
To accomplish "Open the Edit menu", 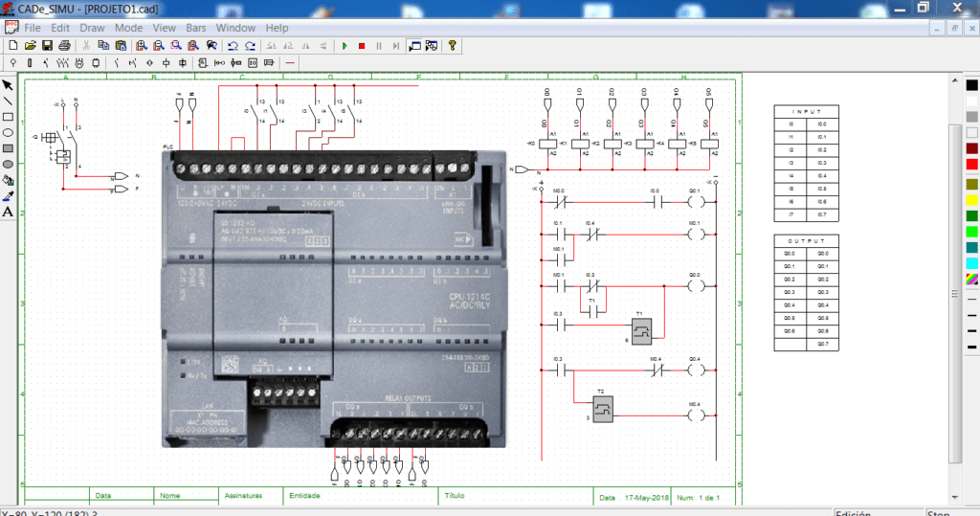I will point(60,28).
